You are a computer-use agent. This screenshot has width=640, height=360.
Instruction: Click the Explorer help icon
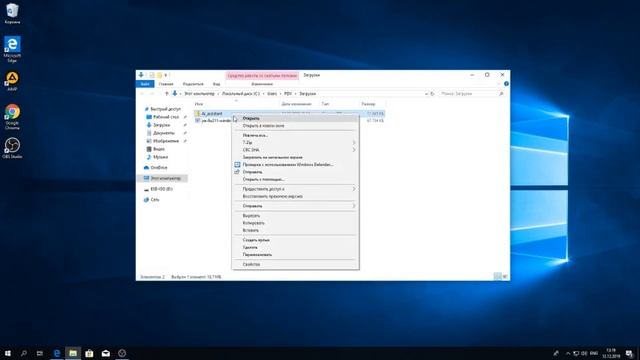tap(506, 84)
